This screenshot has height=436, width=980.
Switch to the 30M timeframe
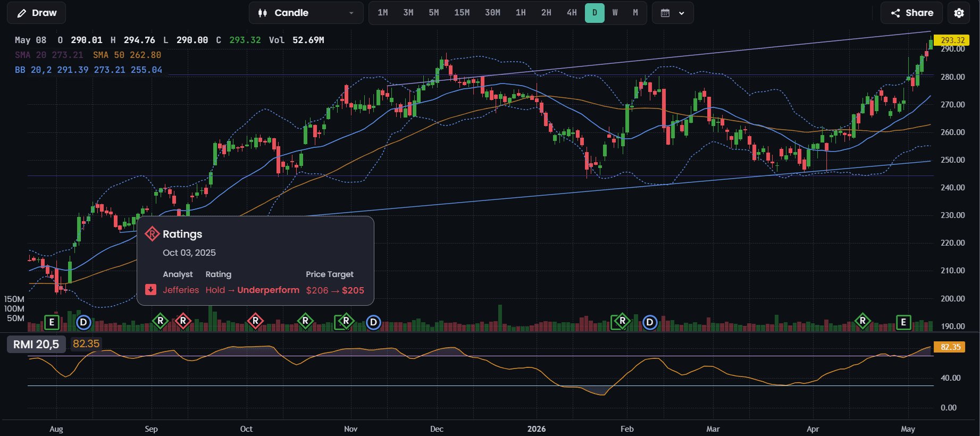point(492,13)
